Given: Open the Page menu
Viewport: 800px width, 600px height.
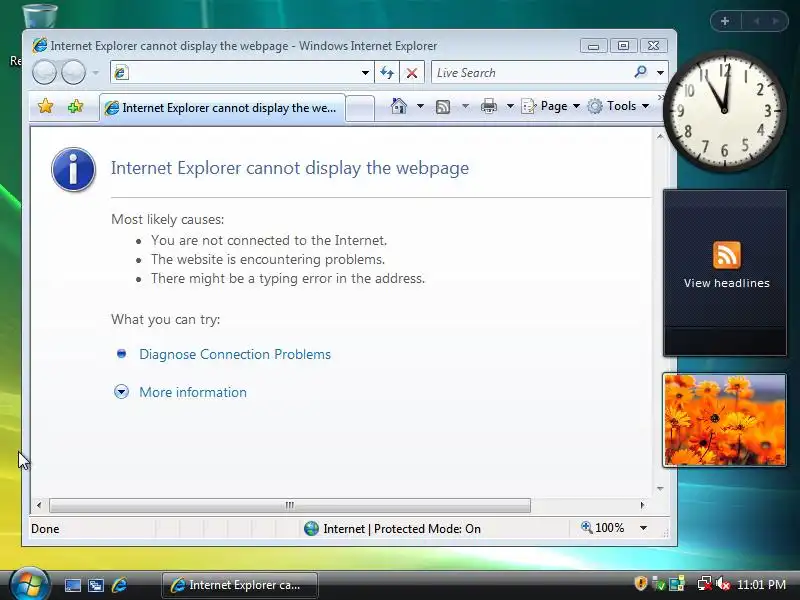Looking at the screenshot, I should (551, 106).
